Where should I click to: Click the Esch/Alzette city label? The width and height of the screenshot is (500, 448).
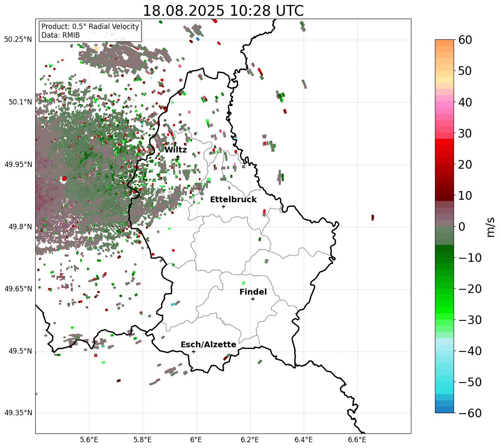coord(208,344)
